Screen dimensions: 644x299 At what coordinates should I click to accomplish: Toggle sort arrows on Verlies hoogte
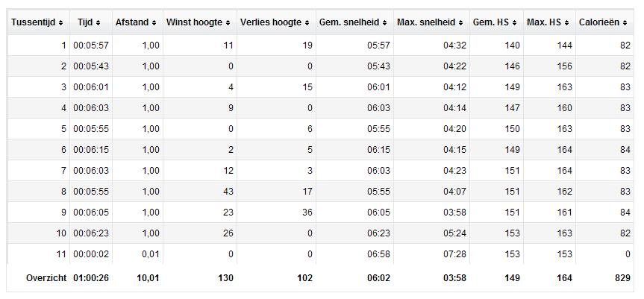click(x=307, y=23)
